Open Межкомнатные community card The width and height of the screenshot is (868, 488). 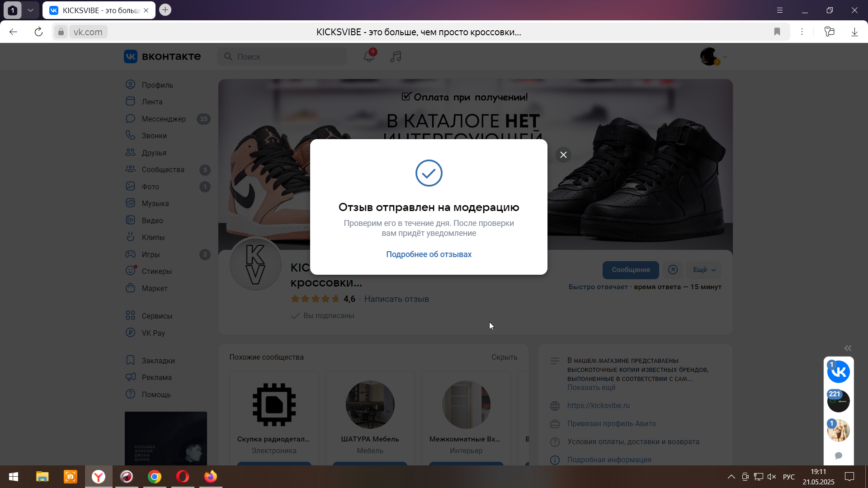[466, 418]
